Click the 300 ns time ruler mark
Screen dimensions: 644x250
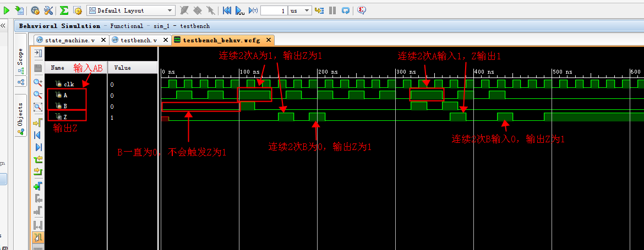pyautogui.click(x=406, y=72)
